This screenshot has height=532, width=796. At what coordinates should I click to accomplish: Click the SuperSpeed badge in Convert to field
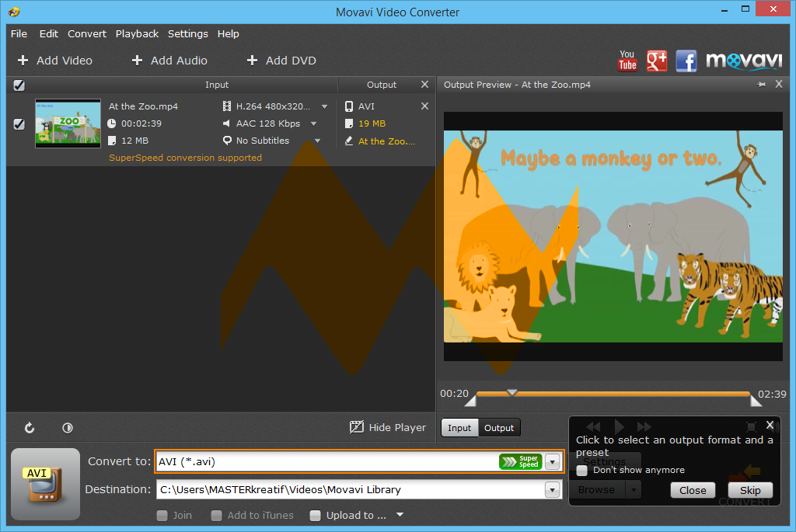[x=521, y=461]
